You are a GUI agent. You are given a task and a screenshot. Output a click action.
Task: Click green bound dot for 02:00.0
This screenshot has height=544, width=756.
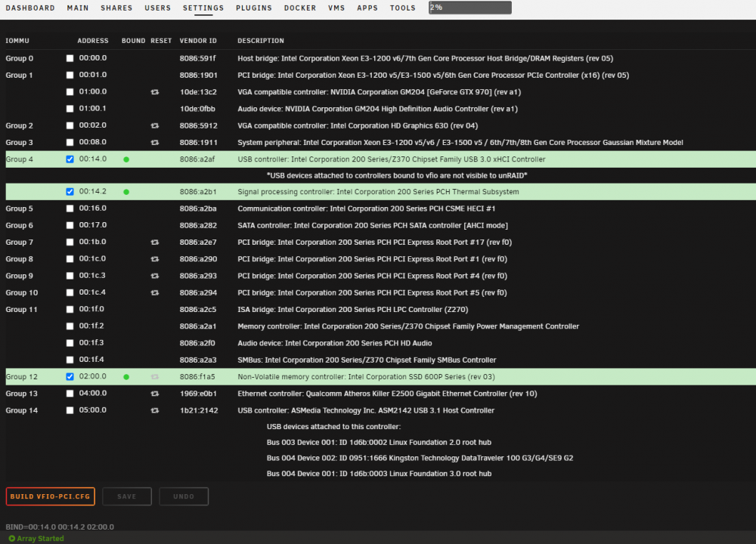coord(126,377)
